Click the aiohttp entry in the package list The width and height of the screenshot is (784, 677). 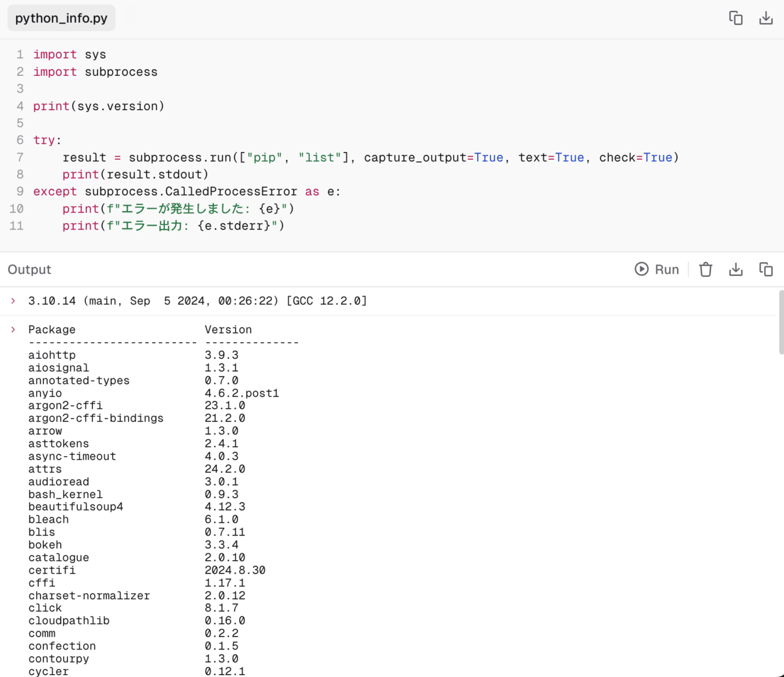click(x=52, y=355)
